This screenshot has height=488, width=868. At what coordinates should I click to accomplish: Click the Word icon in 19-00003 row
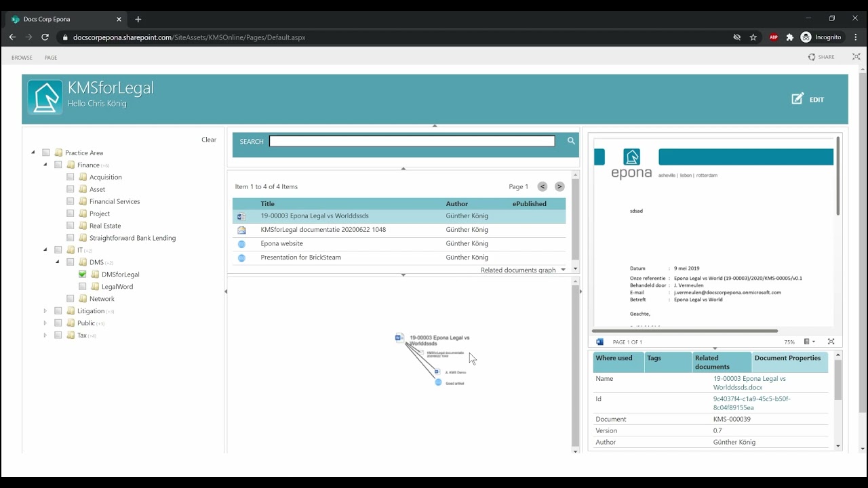(241, 216)
